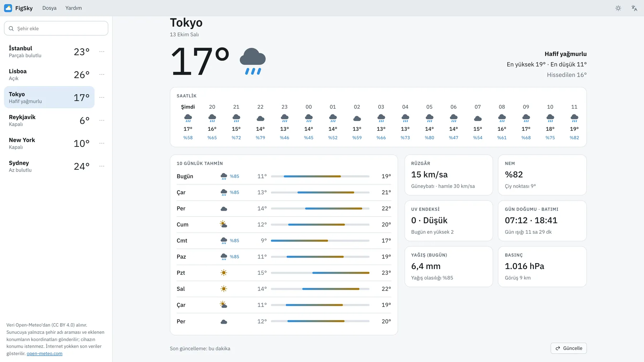The height and width of the screenshot is (362, 644).
Task: Click the sunny icon on the Pzt row
Action: 224,273
